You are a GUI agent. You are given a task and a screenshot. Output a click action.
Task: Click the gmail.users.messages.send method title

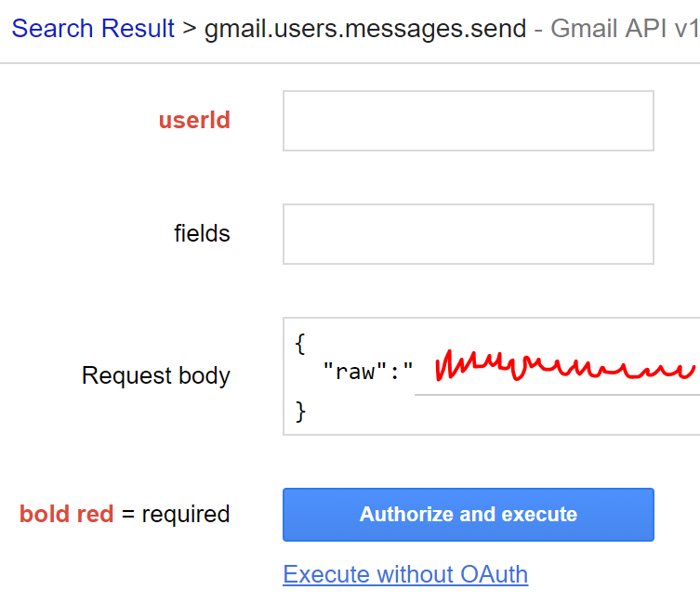click(365, 29)
